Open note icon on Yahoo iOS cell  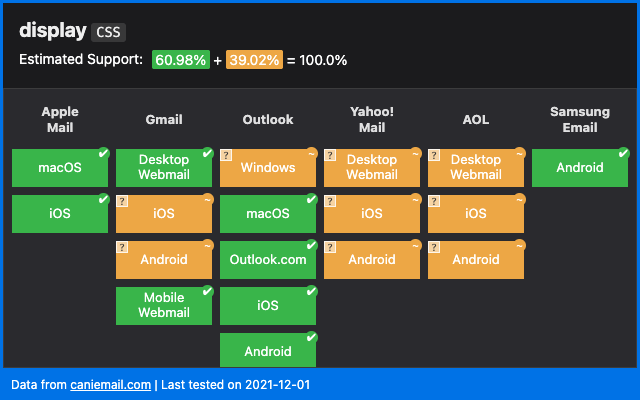coord(330,201)
